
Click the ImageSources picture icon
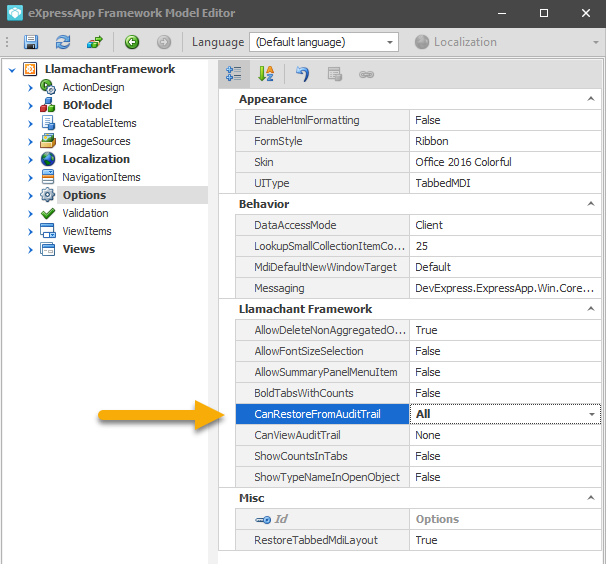[48, 141]
